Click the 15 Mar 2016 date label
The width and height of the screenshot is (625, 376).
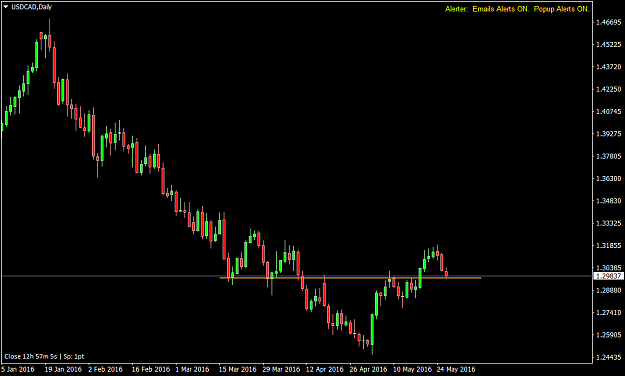pyautogui.click(x=238, y=369)
